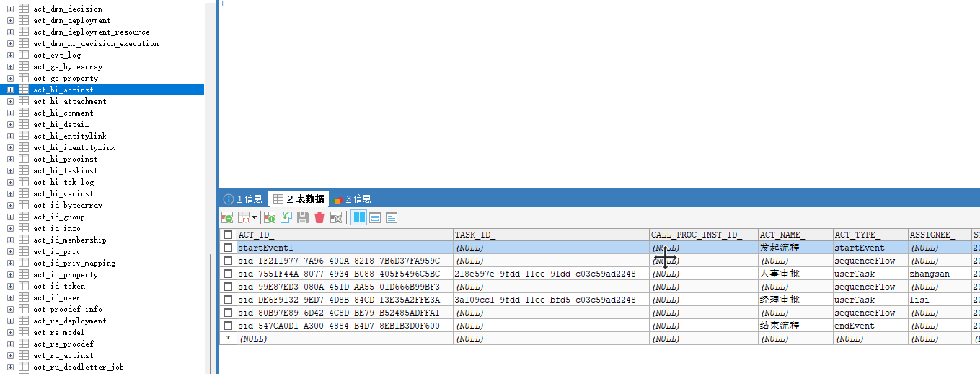Click the copy rows toolbar icon
980x374 pixels.
click(244, 217)
